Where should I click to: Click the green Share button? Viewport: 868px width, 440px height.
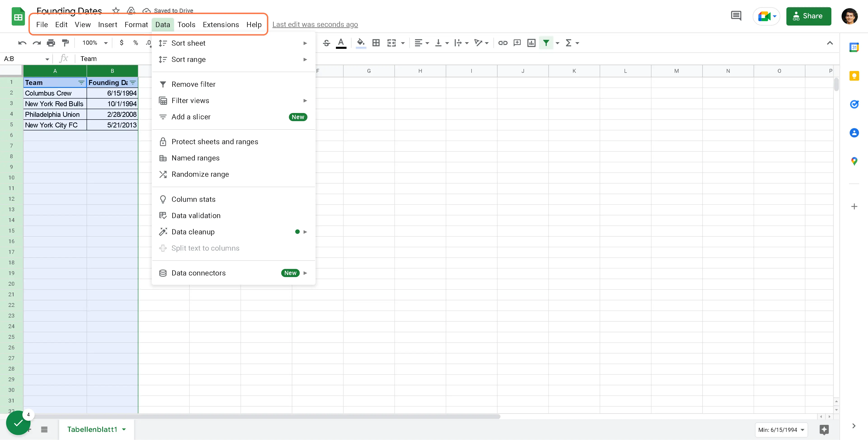[809, 16]
